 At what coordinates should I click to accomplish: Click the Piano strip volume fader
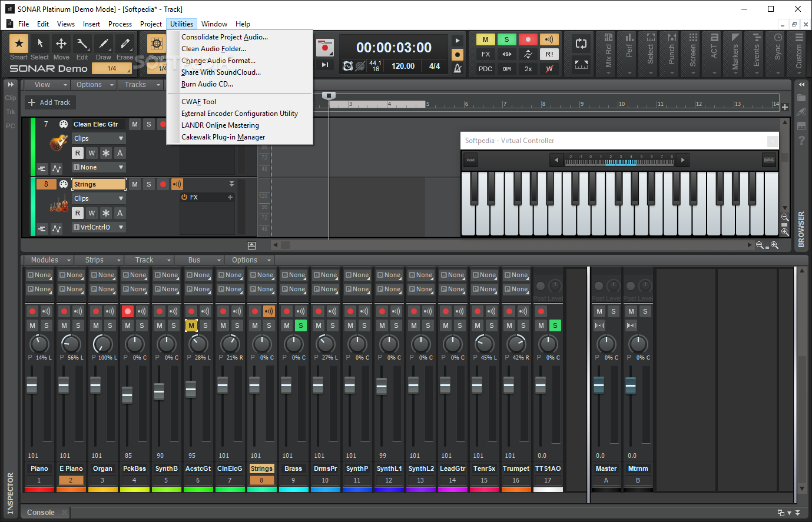click(32, 385)
